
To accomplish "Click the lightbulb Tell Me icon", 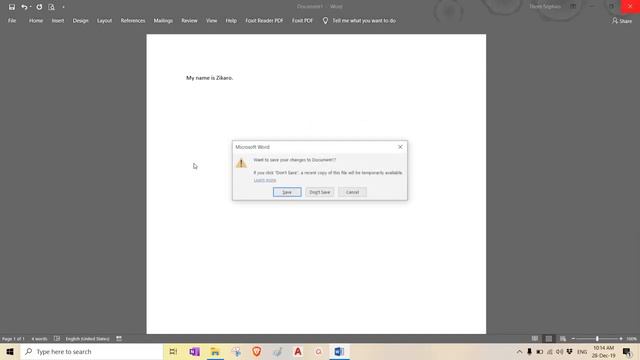I will pos(325,20).
